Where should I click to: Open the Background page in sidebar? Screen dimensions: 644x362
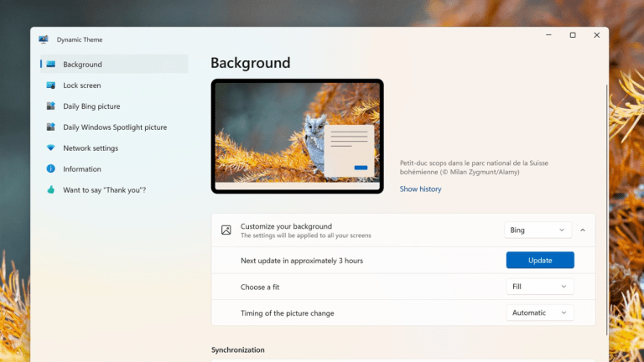coord(114,64)
